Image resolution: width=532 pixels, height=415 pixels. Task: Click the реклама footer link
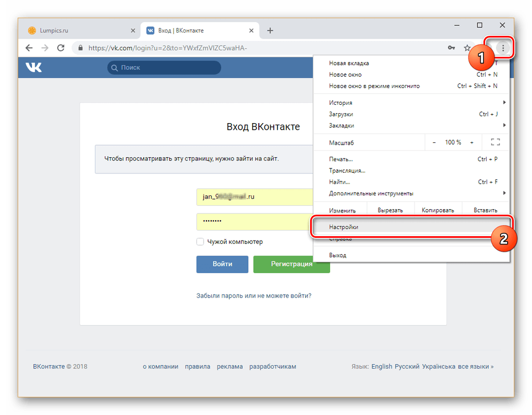coord(230,366)
